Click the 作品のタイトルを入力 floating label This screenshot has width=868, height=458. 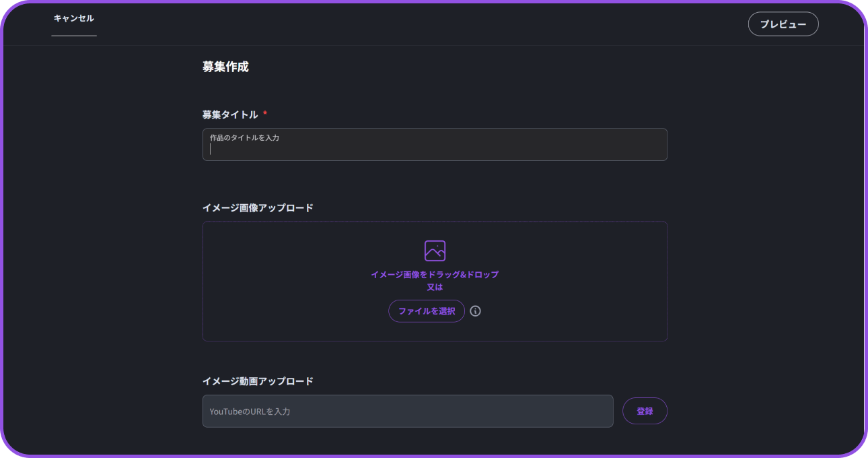point(244,137)
